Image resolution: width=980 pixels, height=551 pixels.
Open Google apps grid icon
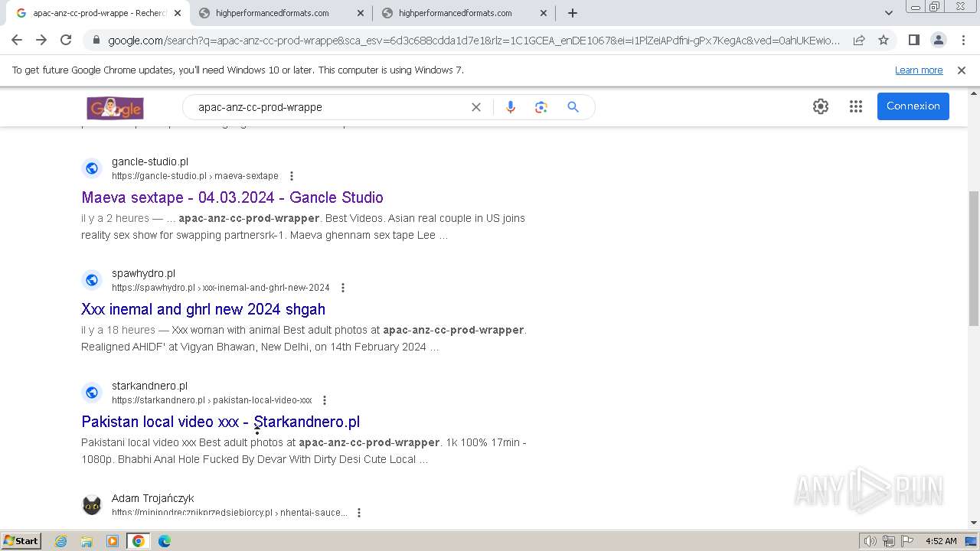pos(856,106)
